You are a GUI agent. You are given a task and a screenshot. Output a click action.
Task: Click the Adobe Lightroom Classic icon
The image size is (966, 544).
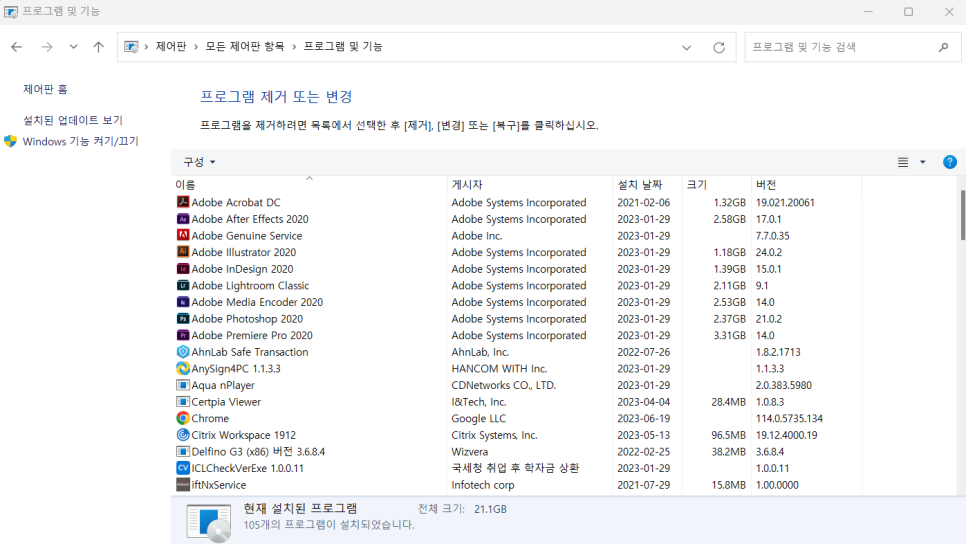click(183, 285)
